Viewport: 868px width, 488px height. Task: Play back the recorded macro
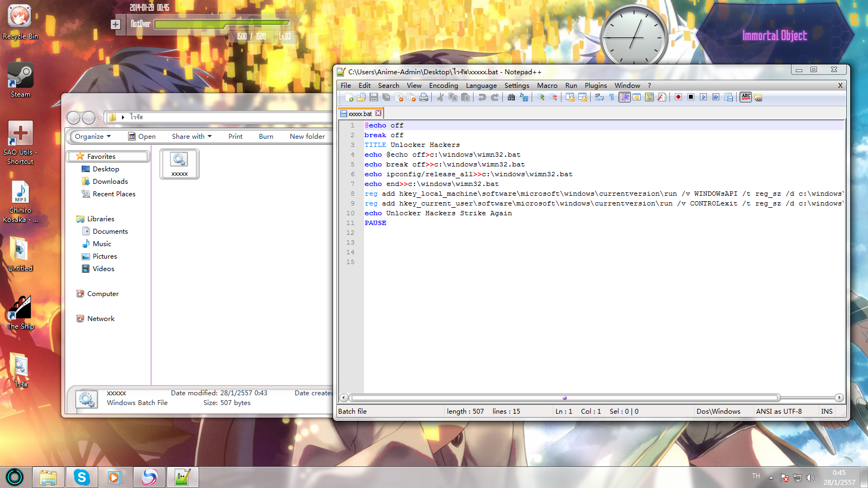coord(703,98)
